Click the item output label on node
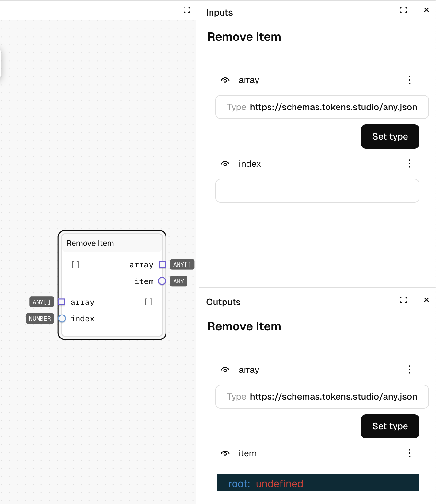 pos(144,281)
